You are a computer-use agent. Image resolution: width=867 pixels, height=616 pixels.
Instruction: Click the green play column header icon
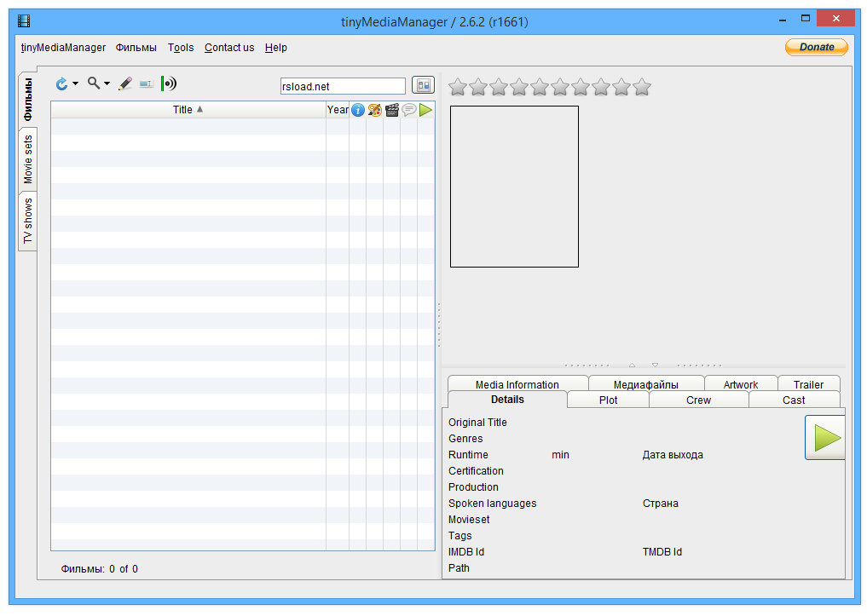425,110
